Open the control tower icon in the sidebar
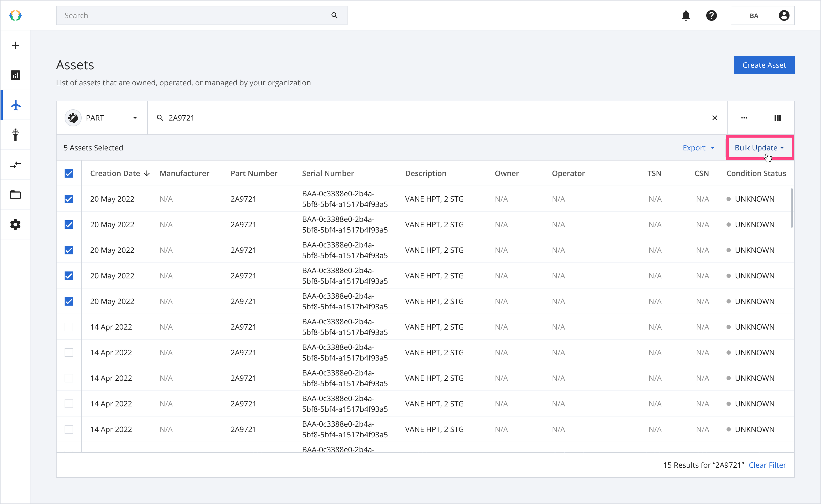Viewport: 821px width, 504px height. pos(15,135)
